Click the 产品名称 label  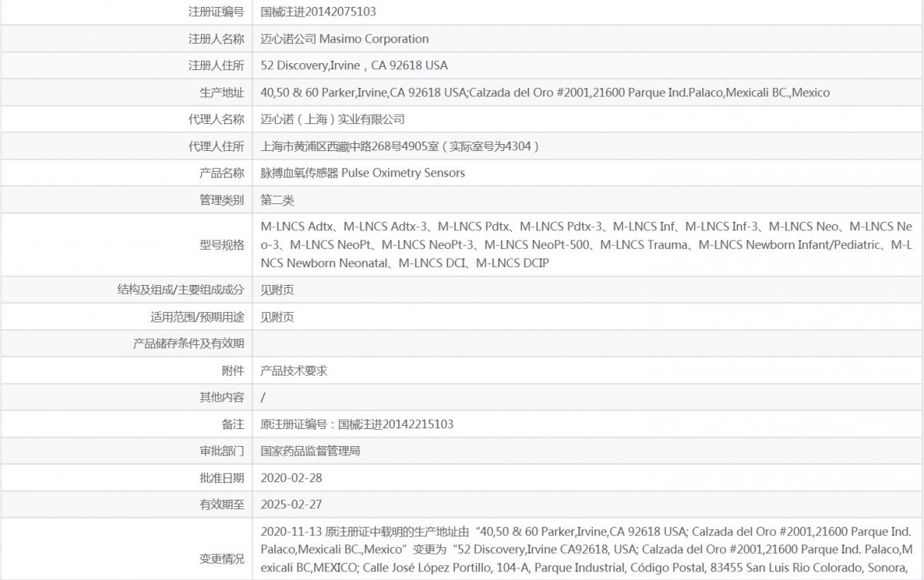coord(222,173)
